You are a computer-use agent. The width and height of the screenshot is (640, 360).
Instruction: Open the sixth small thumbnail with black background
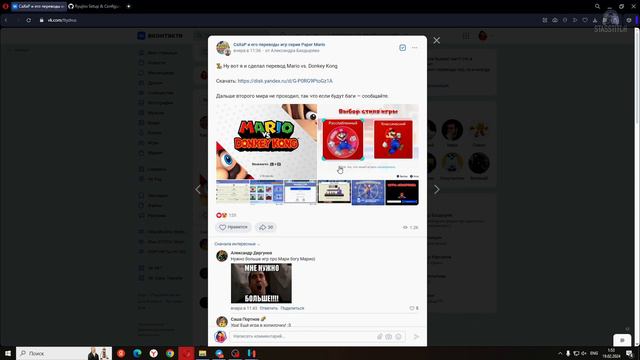402,192
